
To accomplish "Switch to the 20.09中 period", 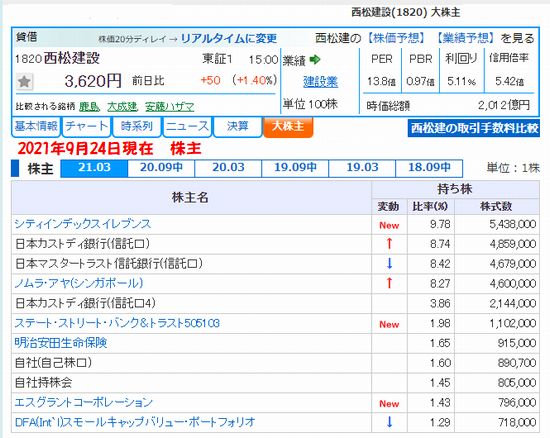I will coord(161,168).
